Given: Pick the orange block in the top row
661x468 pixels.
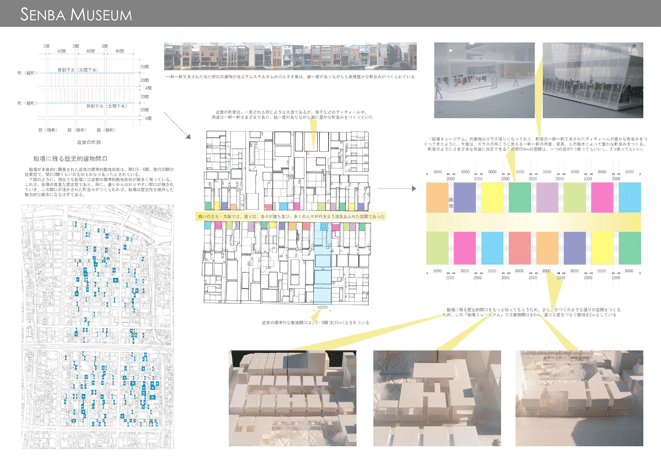Looking at the screenshot, I should coord(437,198).
